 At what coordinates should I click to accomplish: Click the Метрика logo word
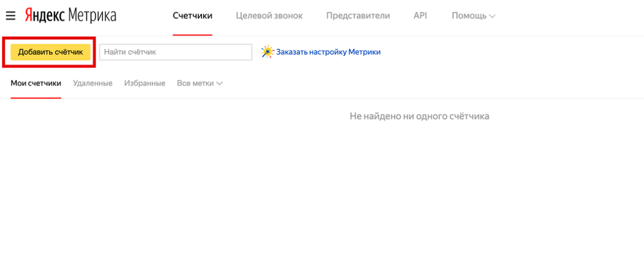pos(92,16)
